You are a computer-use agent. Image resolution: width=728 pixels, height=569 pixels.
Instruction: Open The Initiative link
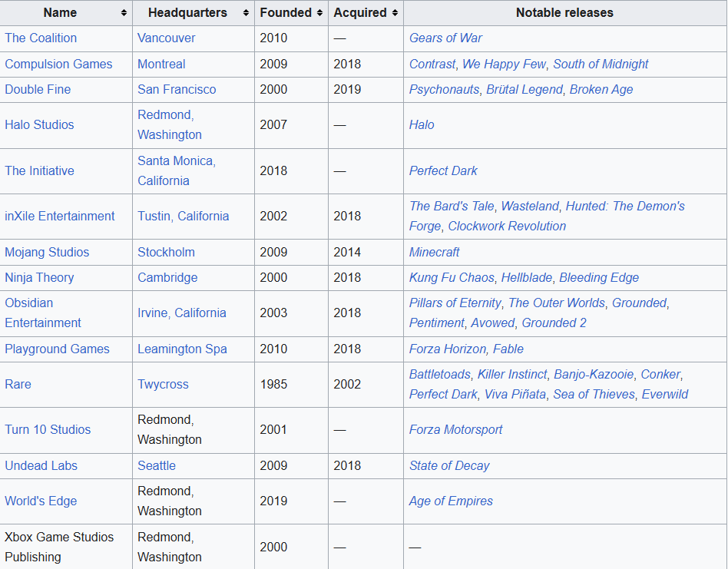pos(39,170)
